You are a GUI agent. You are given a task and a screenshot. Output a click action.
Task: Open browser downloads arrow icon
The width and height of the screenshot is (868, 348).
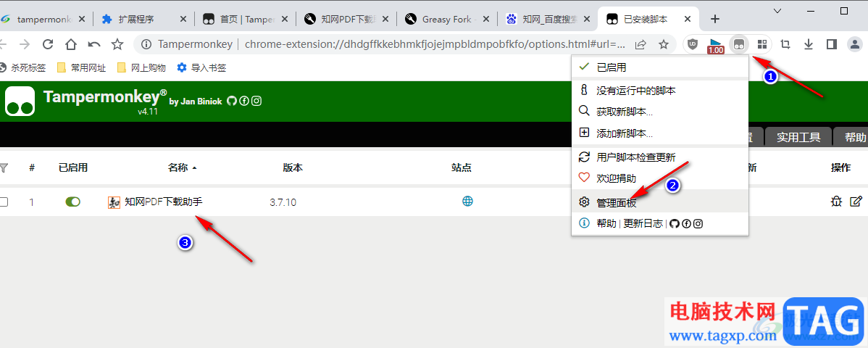tap(808, 44)
